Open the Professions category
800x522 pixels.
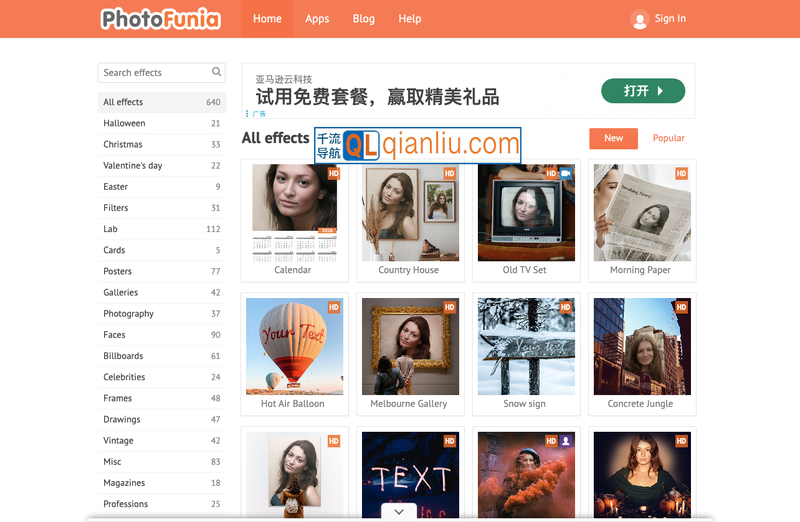162,504
